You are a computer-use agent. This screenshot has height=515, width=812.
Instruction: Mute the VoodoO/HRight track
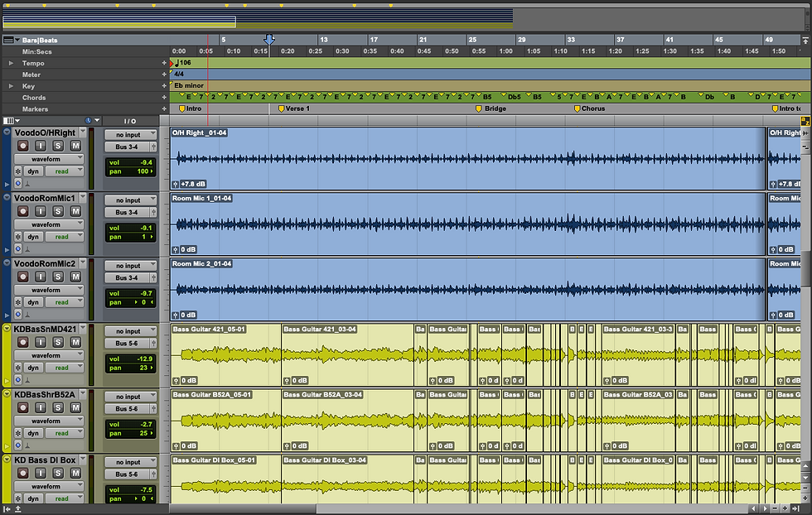point(75,146)
